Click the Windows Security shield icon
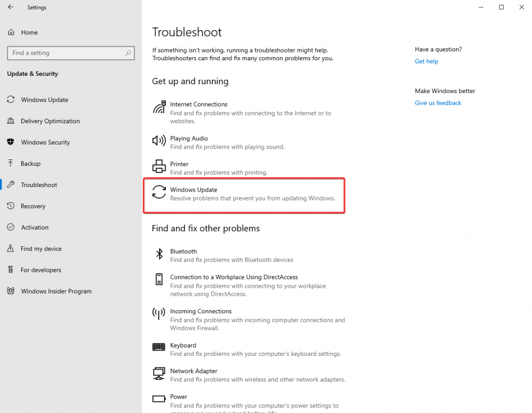The width and height of the screenshot is (532, 413). (11, 142)
